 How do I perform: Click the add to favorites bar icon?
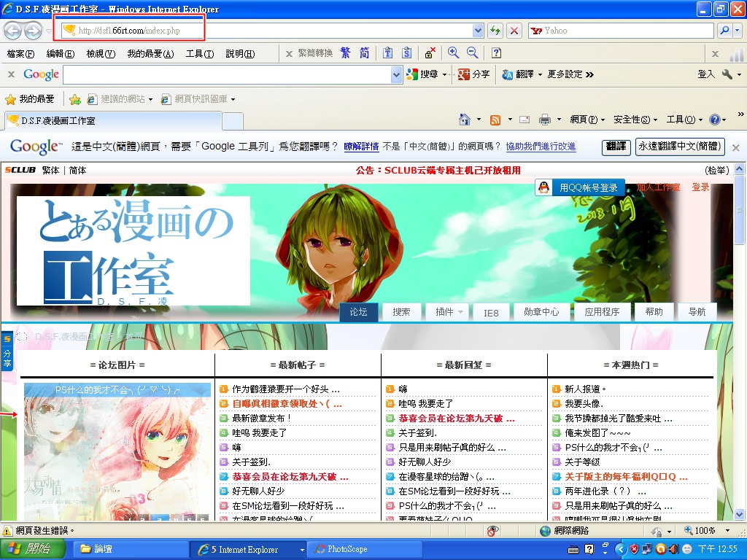pos(75,99)
